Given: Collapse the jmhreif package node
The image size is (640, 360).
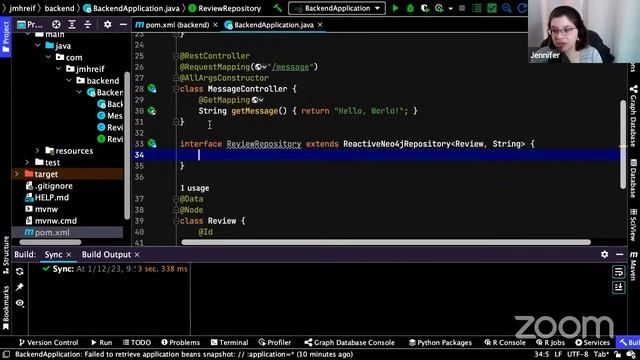Looking at the screenshot, I should pos(59,69).
